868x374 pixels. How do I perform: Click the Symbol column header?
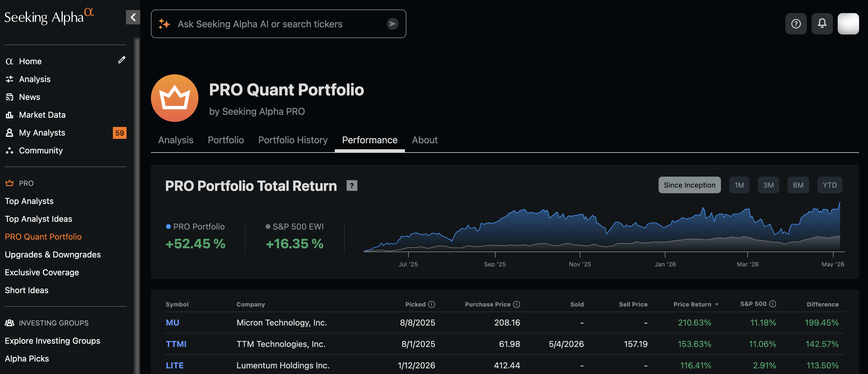177,304
